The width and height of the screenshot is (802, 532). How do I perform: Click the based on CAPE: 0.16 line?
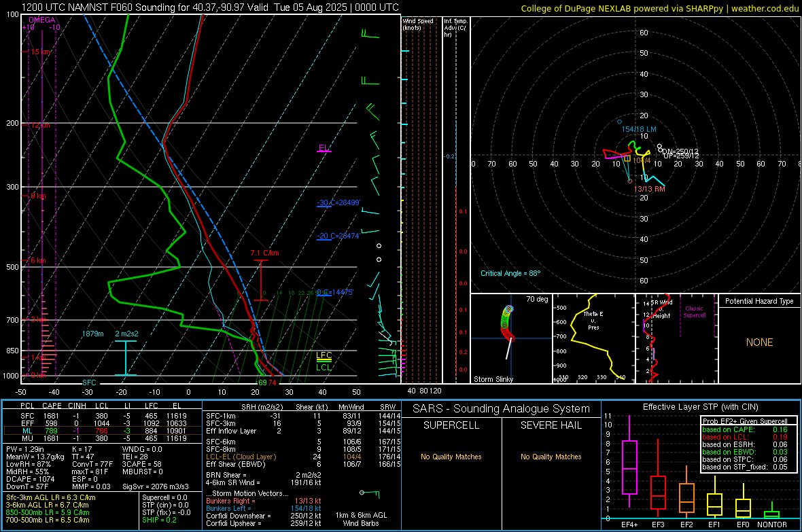[745, 429]
